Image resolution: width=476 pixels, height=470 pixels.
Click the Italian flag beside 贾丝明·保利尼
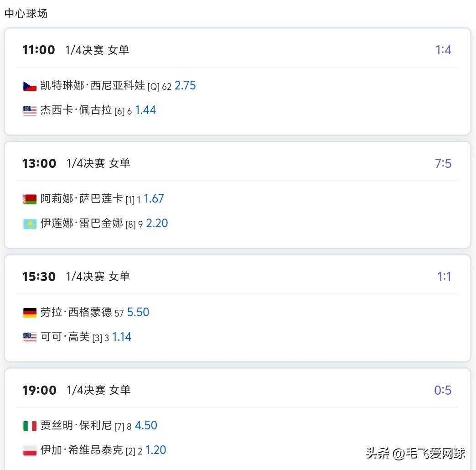pyautogui.click(x=30, y=426)
